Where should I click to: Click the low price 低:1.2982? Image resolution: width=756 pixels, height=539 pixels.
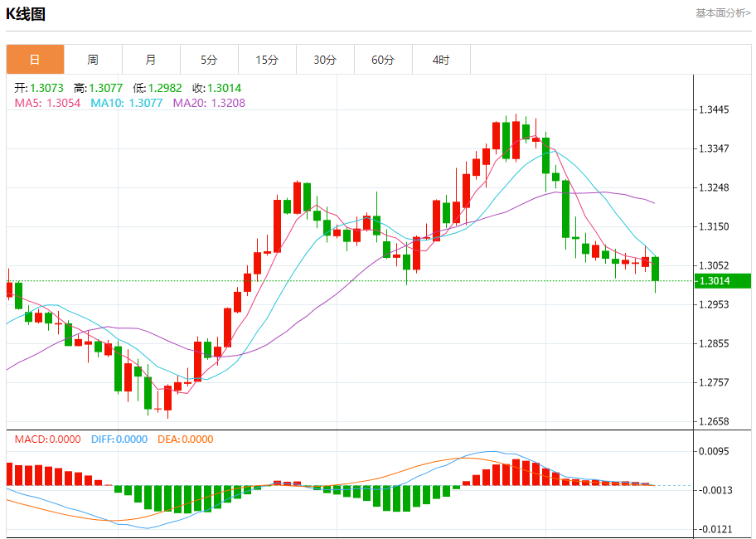coord(157,88)
